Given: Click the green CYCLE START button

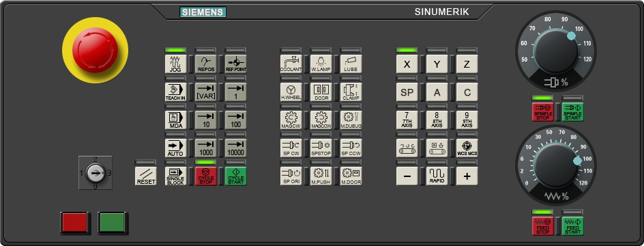Looking at the screenshot, I should [x=236, y=176].
